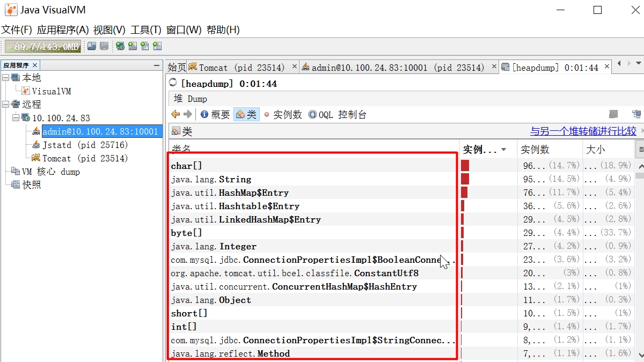The width and height of the screenshot is (644, 362).
Task: Click the grey forward arrow in heap toolbar
Action: tap(187, 114)
